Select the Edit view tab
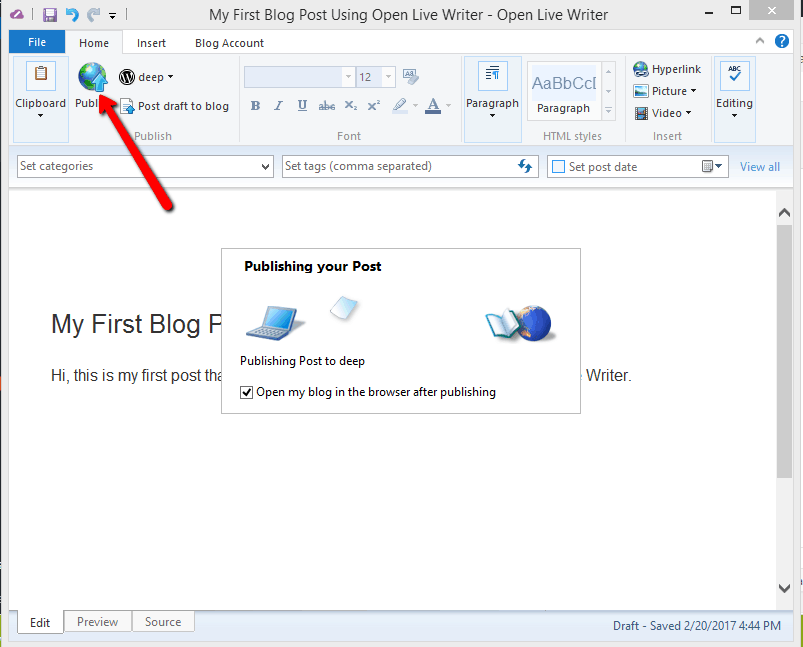Screen dimensions: 803x647 coord(40,622)
